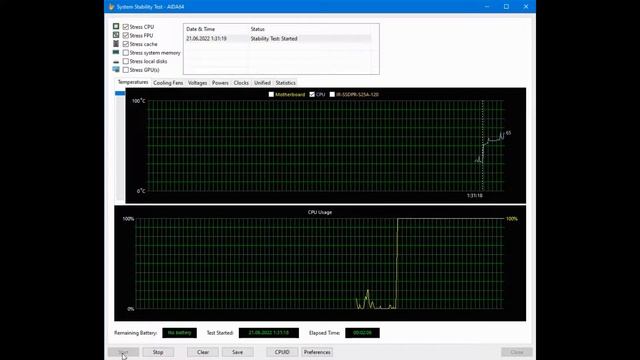
Task: Click the disabled Start button
Action: [123, 352]
